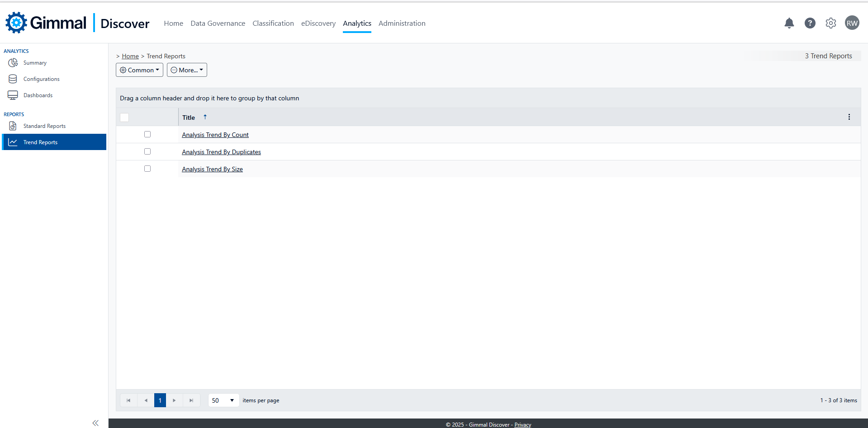This screenshot has height=428, width=868.
Task: Open the items per page dropdown
Action: pyautogui.click(x=223, y=400)
